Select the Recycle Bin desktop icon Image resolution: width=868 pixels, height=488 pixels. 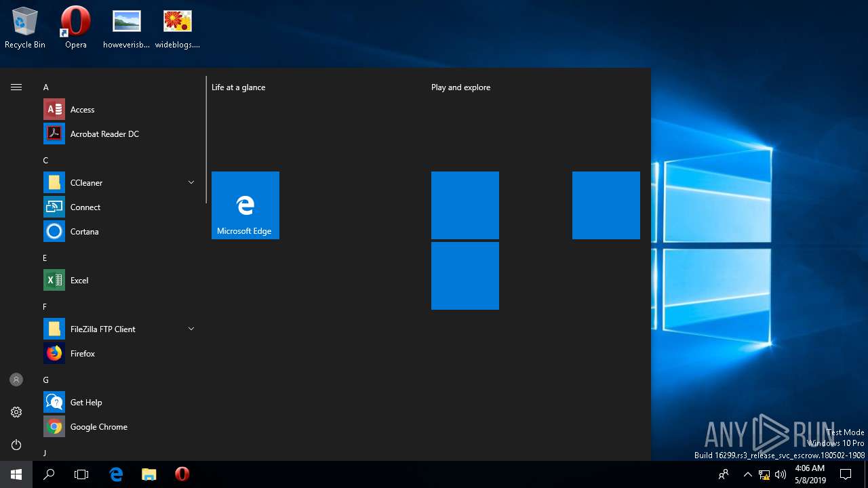[x=25, y=28]
